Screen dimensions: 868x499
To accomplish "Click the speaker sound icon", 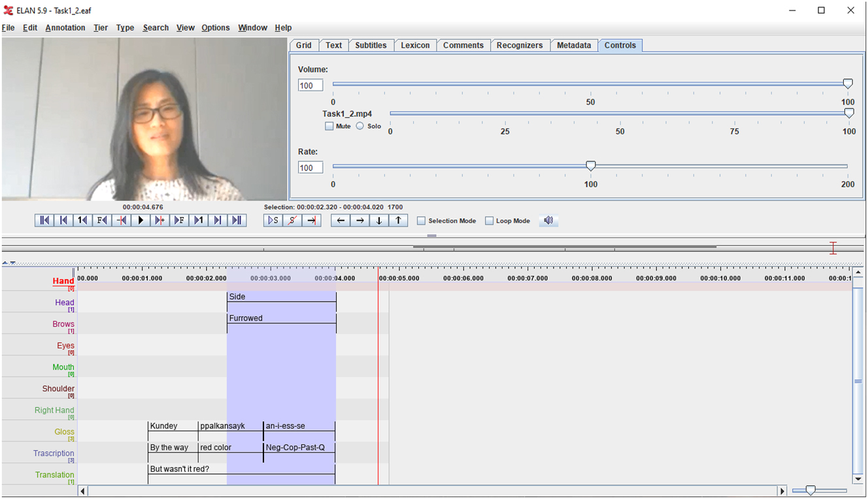I will click(x=548, y=221).
